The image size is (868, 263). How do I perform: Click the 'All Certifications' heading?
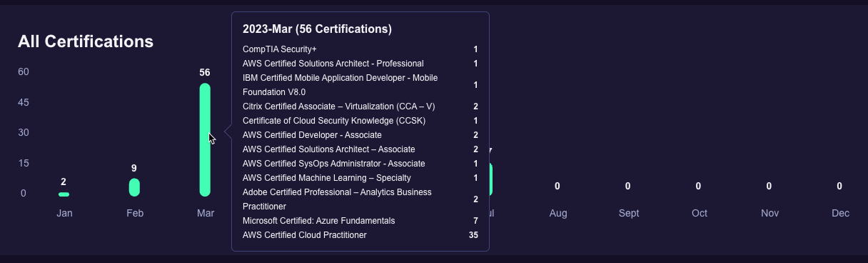(x=86, y=41)
